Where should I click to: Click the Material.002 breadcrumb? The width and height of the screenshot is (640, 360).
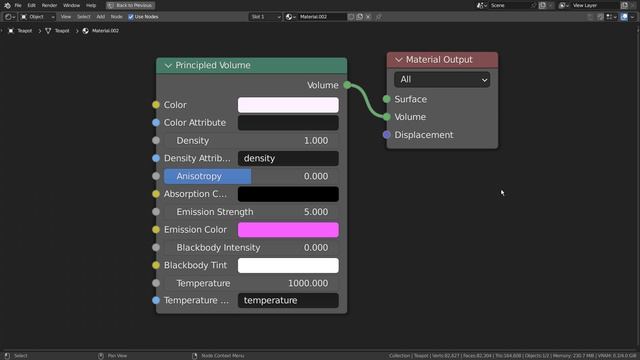[x=101, y=31]
